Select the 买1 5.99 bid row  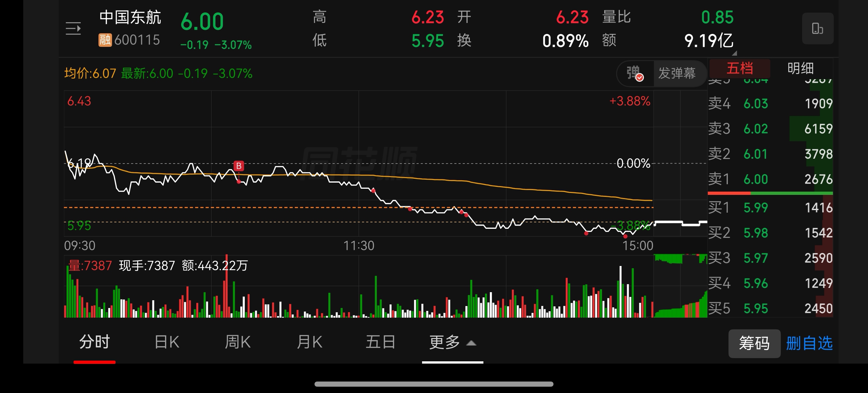pyautogui.click(x=770, y=207)
